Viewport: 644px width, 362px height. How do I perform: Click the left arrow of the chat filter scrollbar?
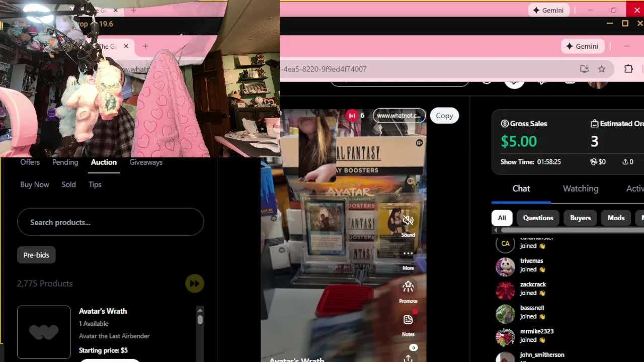tap(496, 230)
